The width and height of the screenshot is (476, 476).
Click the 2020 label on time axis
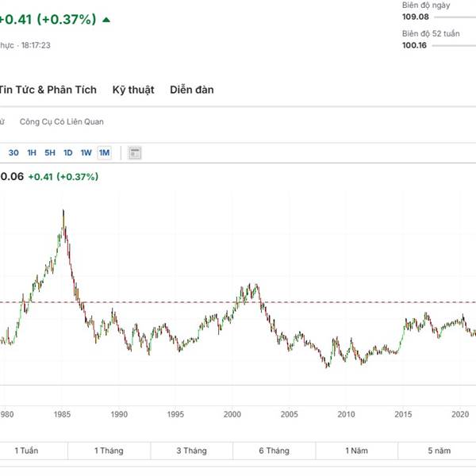[460, 414]
